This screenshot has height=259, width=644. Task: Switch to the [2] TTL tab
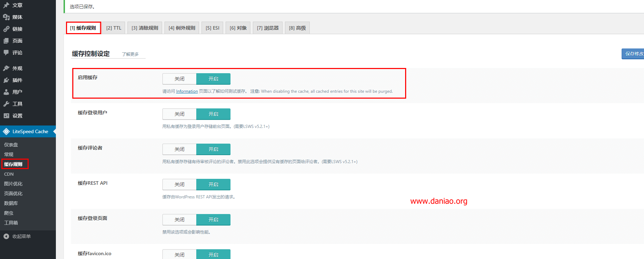click(114, 28)
